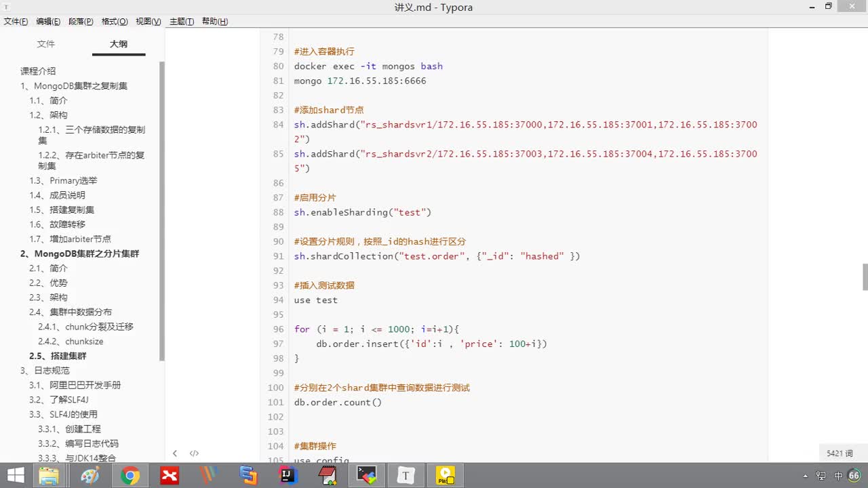
Task: Open IntelliJ IDEA from the taskbar
Action: click(288, 476)
